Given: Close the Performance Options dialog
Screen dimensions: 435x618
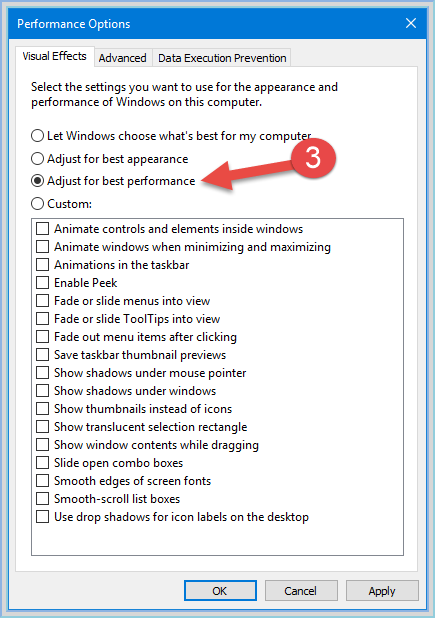Looking at the screenshot, I should (411, 23).
